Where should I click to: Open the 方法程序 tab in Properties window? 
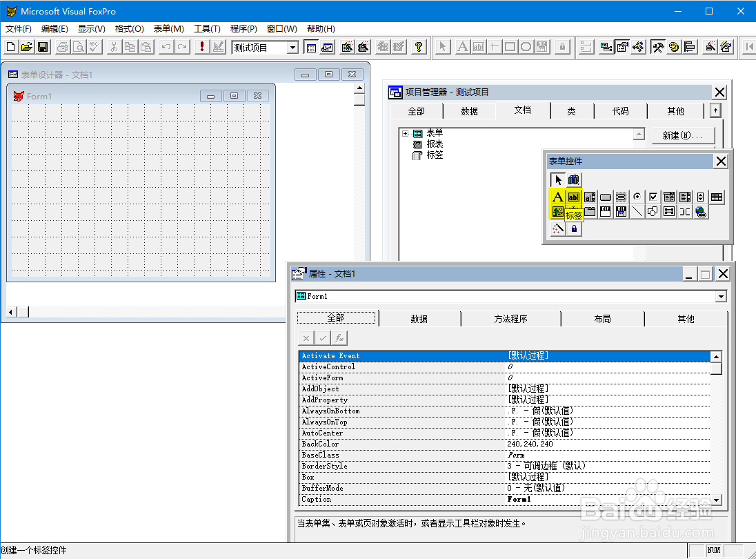pos(510,319)
